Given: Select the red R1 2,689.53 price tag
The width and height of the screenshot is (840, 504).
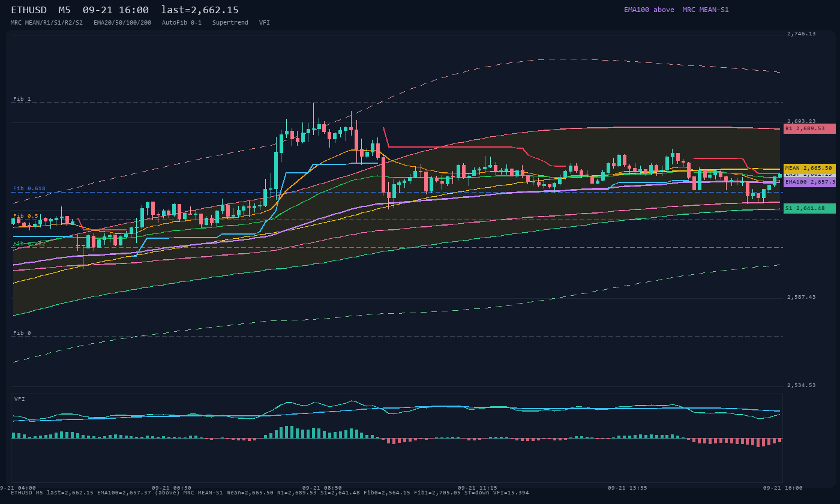Looking at the screenshot, I should point(809,128).
